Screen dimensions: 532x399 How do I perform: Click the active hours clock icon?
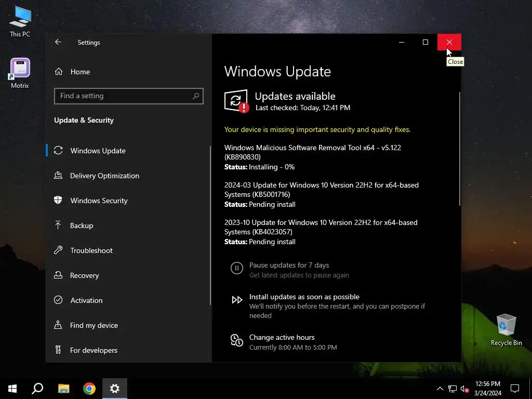coord(237,340)
